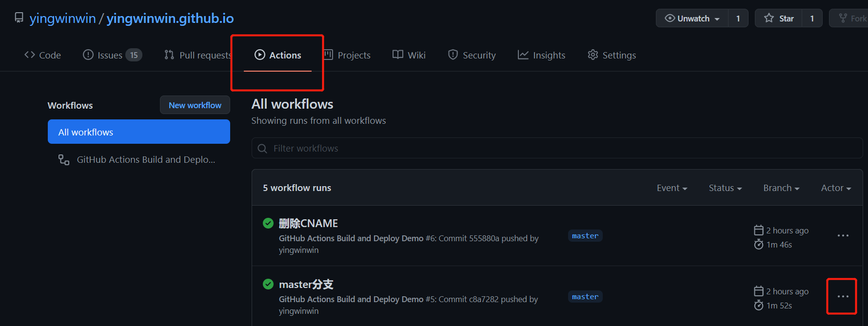Click the New workflow button
Screen dimensions: 868x326
(195, 105)
